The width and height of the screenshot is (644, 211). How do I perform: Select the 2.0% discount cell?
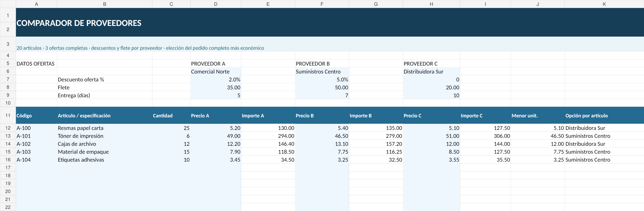point(216,79)
